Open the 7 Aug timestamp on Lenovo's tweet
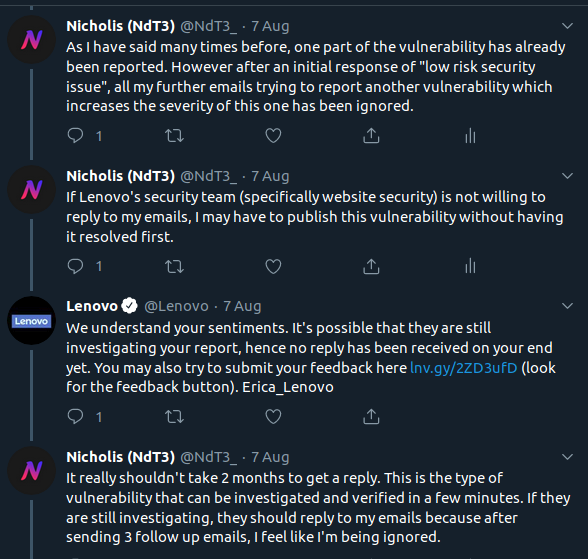The width and height of the screenshot is (588, 559). click(242, 306)
